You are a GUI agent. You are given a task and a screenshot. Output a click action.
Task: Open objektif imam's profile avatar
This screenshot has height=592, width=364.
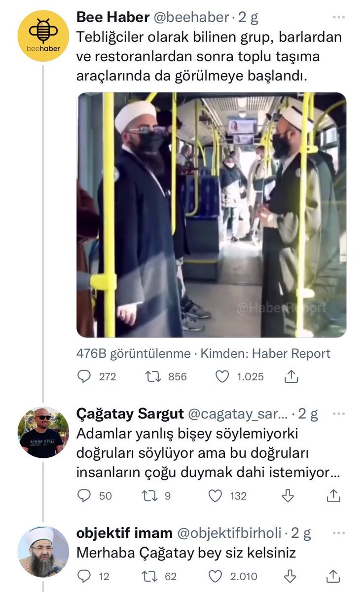pyautogui.click(x=43, y=552)
